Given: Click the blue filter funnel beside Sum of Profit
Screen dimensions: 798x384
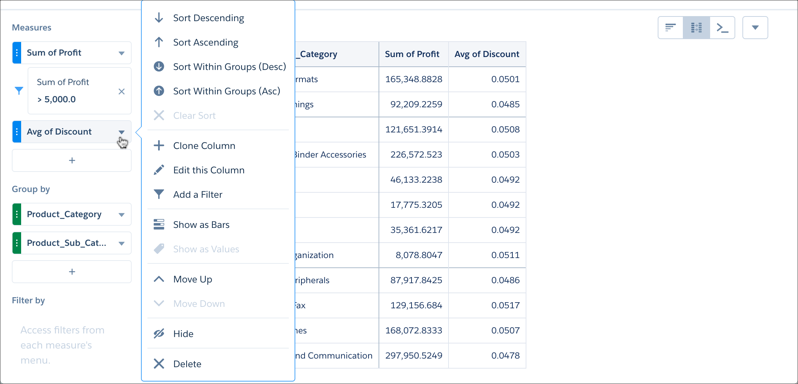Looking at the screenshot, I should pyautogui.click(x=19, y=91).
